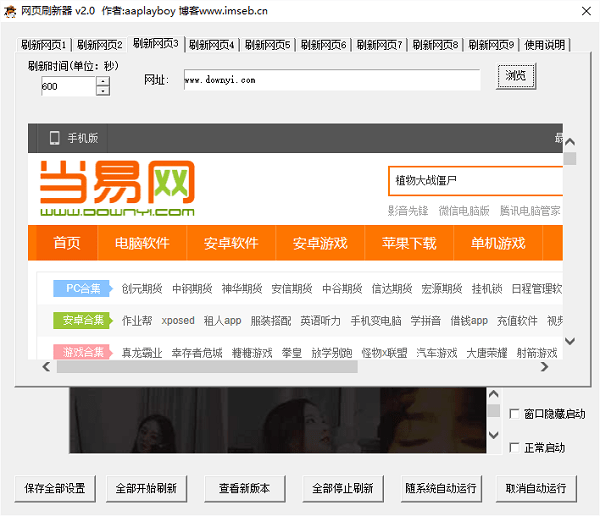Click the webpage vertical scrollbar thumb
Image resolution: width=600 pixels, height=516 pixels.
coord(570,158)
